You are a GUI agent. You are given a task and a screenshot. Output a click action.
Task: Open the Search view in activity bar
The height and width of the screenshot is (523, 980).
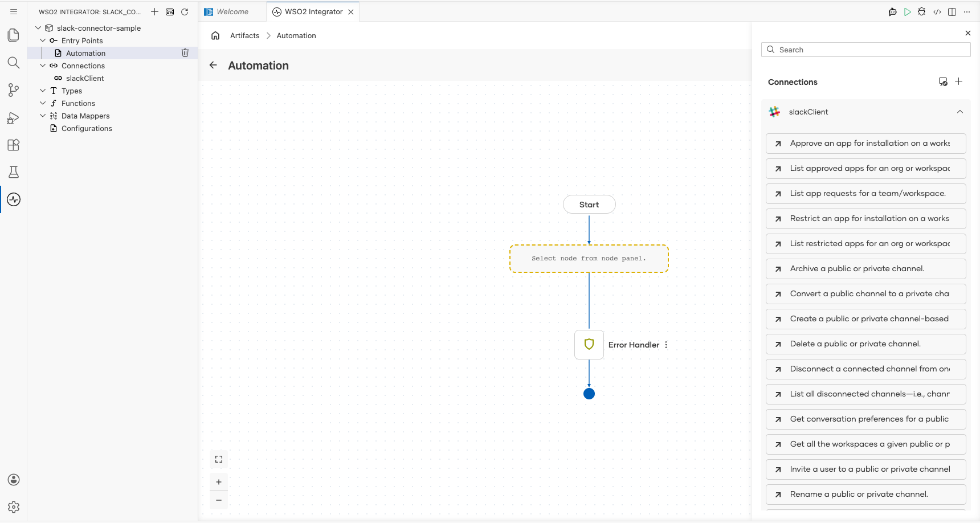click(14, 63)
